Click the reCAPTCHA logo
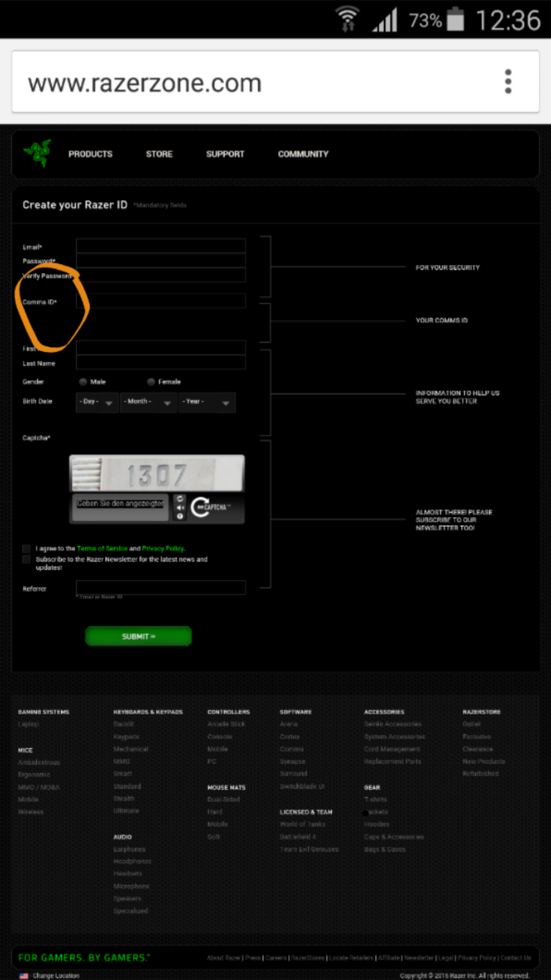The height and width of the screenshot is (980, 551). [211, 507]
